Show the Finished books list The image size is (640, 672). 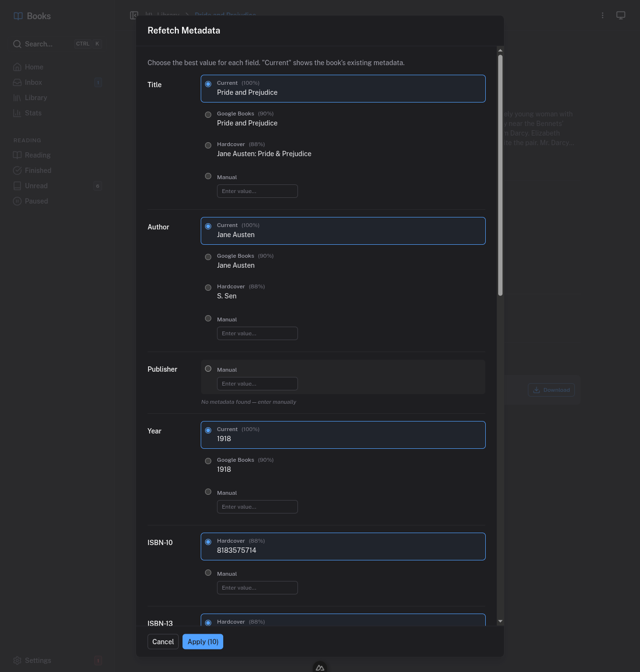(x=37, y=170)
